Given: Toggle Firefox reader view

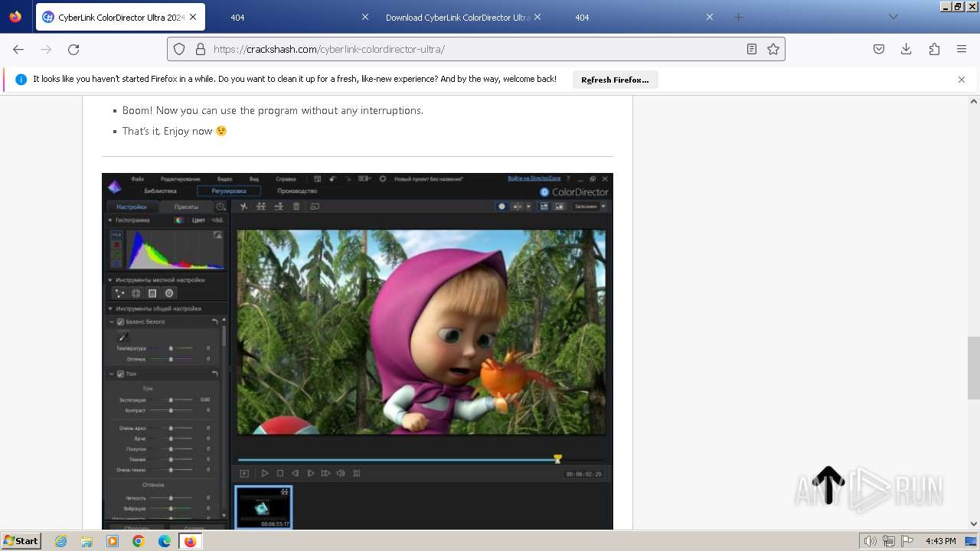Looking at the screenshot, I should pos(752,49).
